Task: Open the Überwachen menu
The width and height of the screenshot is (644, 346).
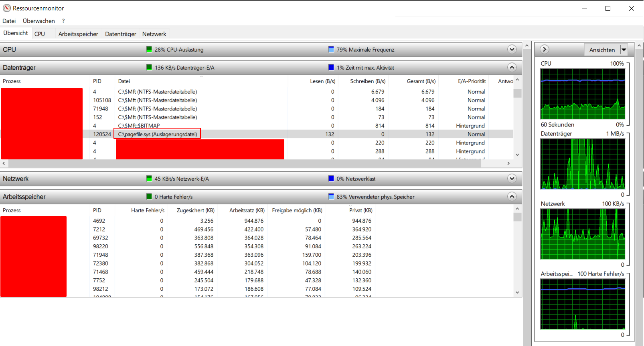Action: 39,21
